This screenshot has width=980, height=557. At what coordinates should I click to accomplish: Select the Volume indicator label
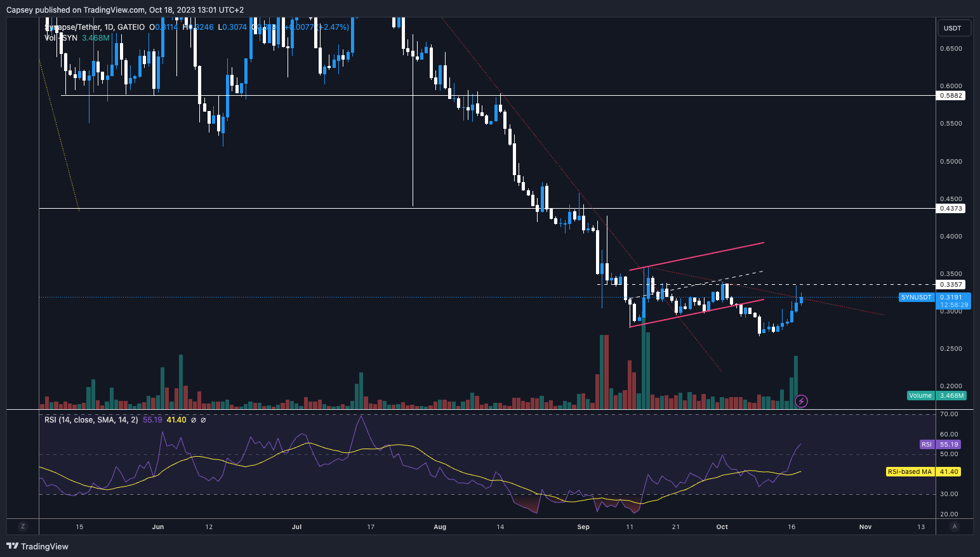tap(921, 395)
